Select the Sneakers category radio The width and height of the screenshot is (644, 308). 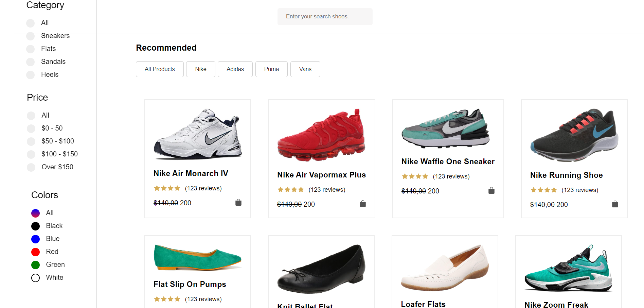(31, 36)
